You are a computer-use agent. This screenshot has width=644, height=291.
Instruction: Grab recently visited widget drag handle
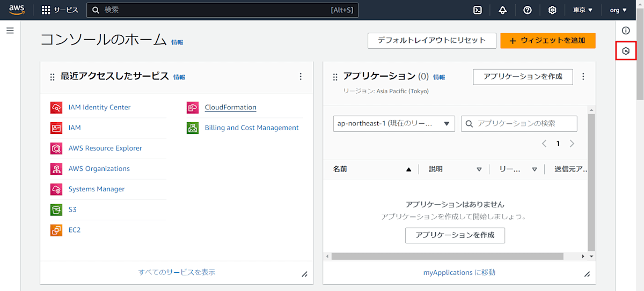pos(52,77)
